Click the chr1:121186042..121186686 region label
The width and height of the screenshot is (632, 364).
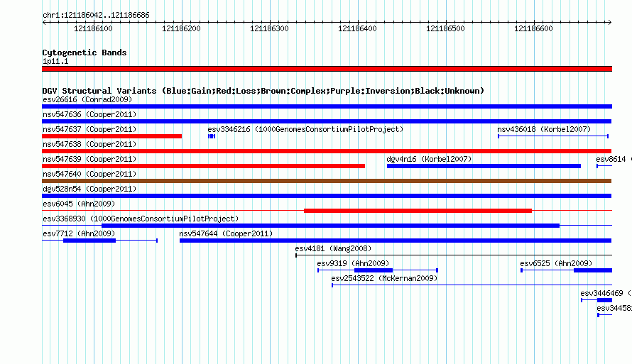(x=96, y=15)
